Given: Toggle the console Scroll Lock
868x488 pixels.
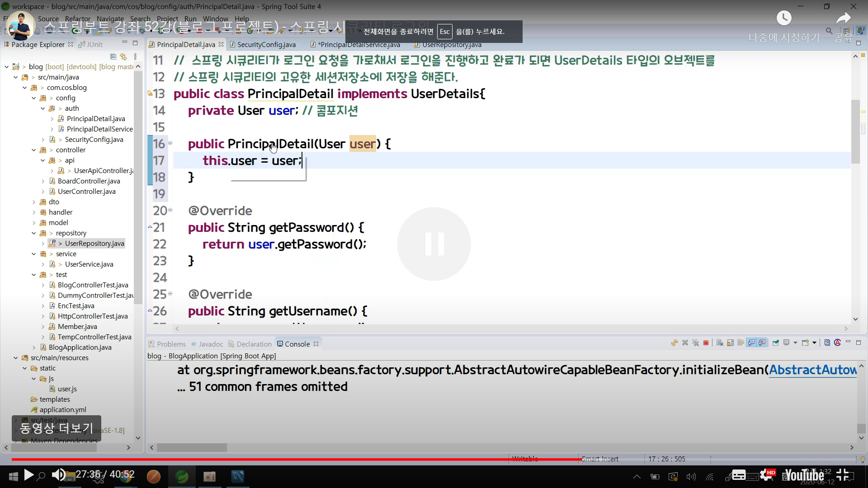Looking at the screenshot, I should 730,343.
